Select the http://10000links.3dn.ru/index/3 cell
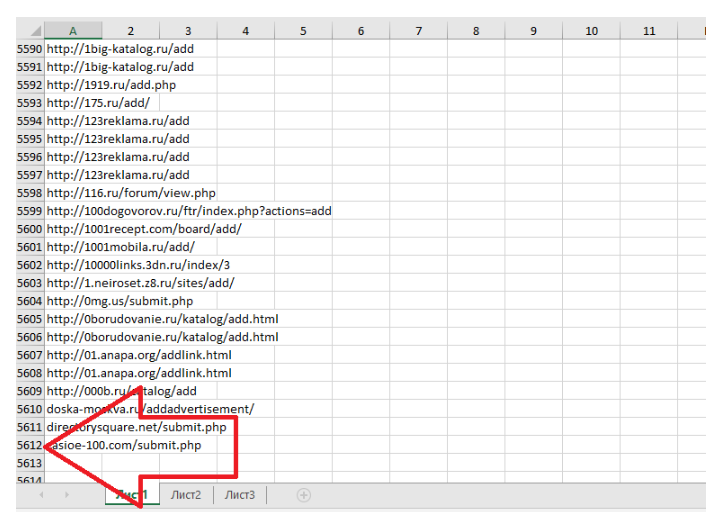The width and height of the screenshot is (718, 512). click(x=138, y=265)
